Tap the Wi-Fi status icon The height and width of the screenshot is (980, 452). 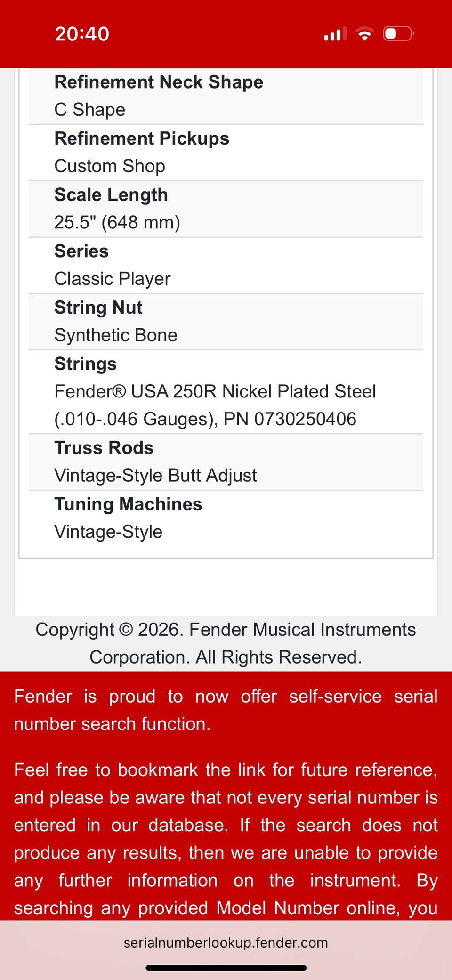[x=364, y=34]
